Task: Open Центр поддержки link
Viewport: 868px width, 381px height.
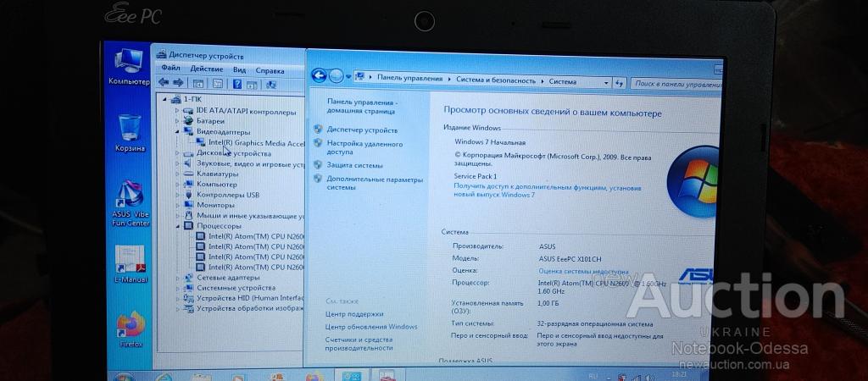Action: pyautogui.click(x=353, y=314)
